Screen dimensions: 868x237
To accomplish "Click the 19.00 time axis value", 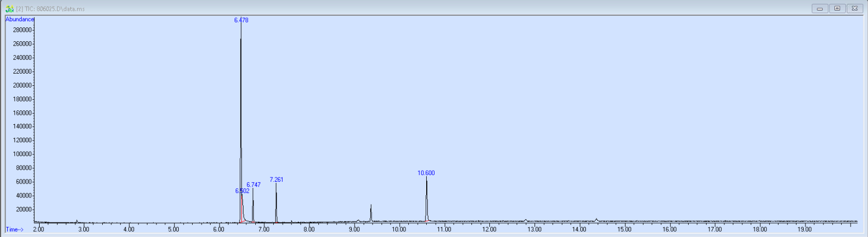I will [x=805, y=229].
